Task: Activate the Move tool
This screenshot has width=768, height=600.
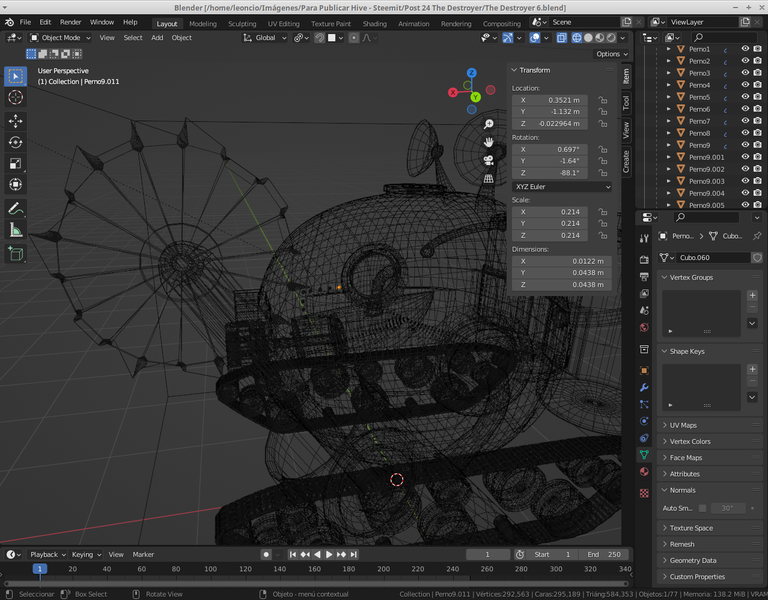Action: (16, 121)
